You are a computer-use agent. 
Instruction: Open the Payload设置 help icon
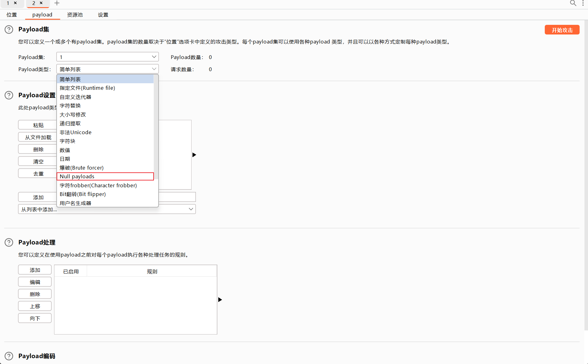[x=9, y=95]
